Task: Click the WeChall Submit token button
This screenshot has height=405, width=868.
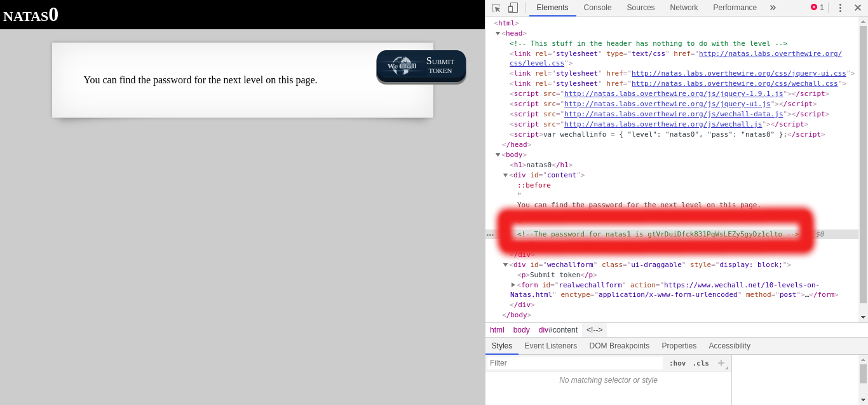Action: click(x=421, y=65)
